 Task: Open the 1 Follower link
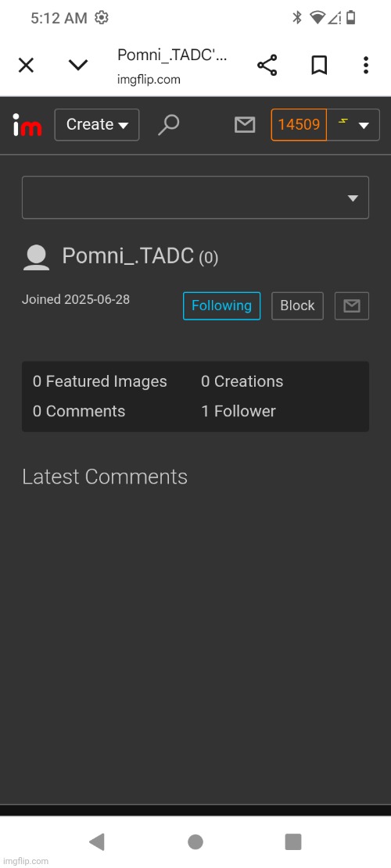(x=239, y=411)
